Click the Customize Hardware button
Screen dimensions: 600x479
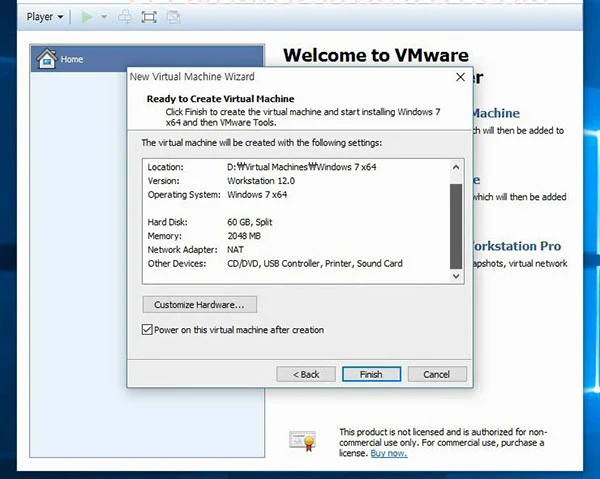click(199, 305)
